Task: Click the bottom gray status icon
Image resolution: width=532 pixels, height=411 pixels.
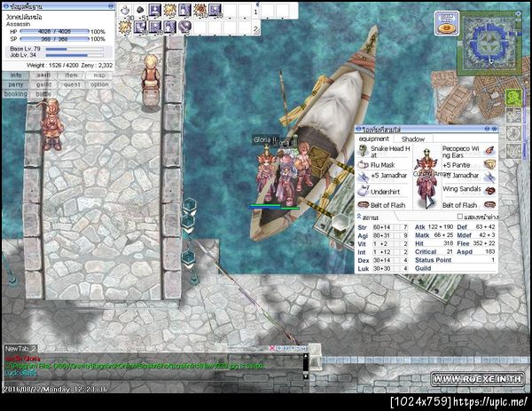Action: 514,151
